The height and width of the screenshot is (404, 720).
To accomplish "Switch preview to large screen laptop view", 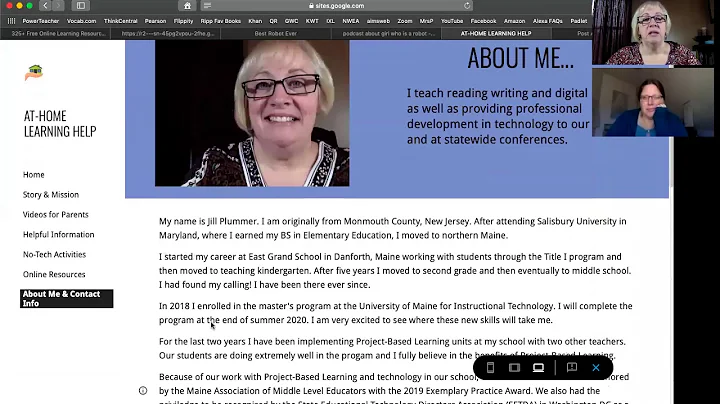I will pyautogui.click(x=538, y=368).
